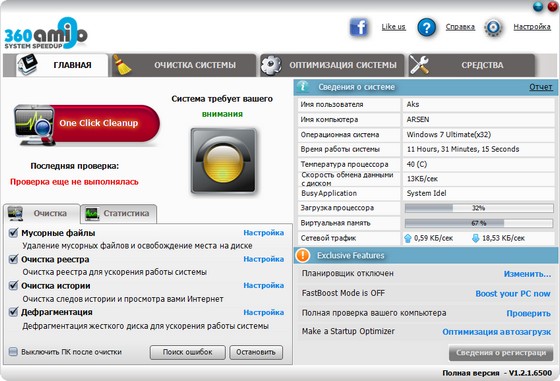Click the Facebook Like us icon
Screen dimensions: 560x381
click(x=359, y=27)
